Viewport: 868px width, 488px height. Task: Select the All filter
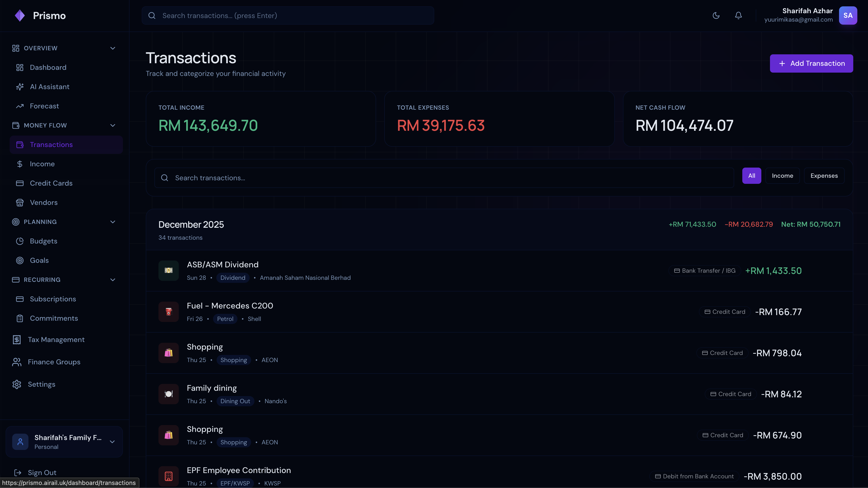pos(751,176)
